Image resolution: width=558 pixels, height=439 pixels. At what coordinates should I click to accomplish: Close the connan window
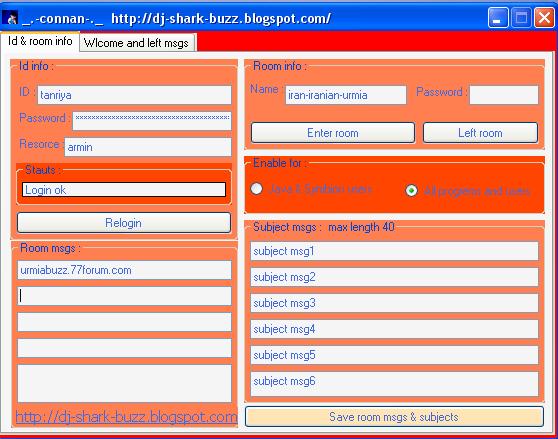pos(544,17)
